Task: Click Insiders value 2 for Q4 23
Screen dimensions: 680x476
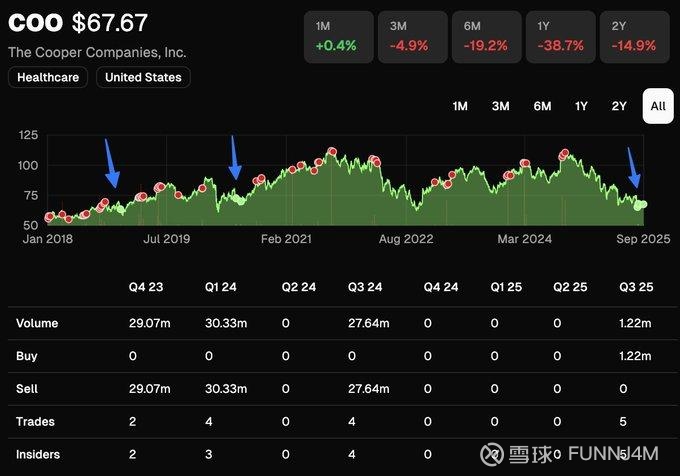Action: coord(133,454)
